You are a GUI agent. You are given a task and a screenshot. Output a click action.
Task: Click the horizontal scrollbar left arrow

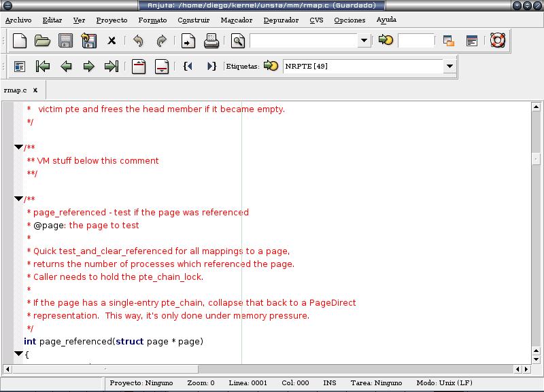[7, 369]
